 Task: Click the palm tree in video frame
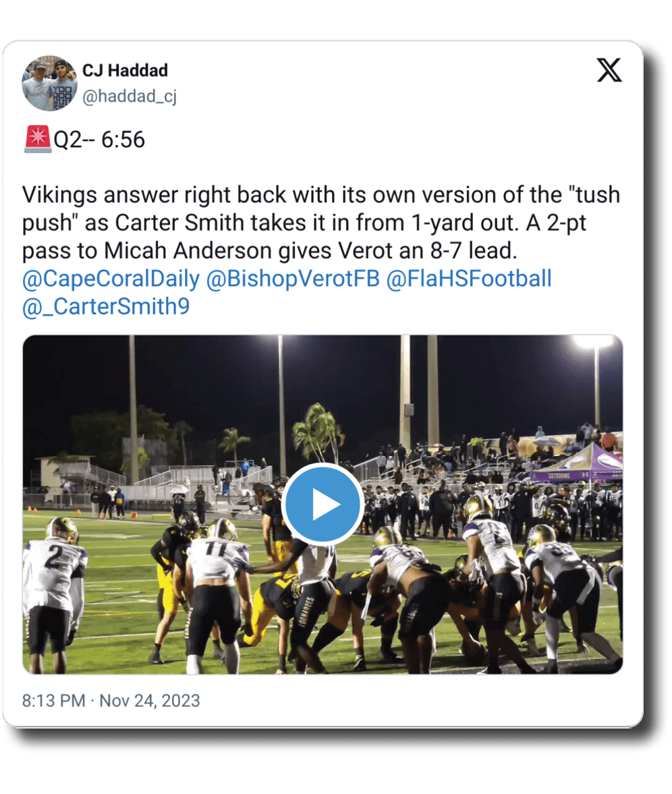point(316,432)
